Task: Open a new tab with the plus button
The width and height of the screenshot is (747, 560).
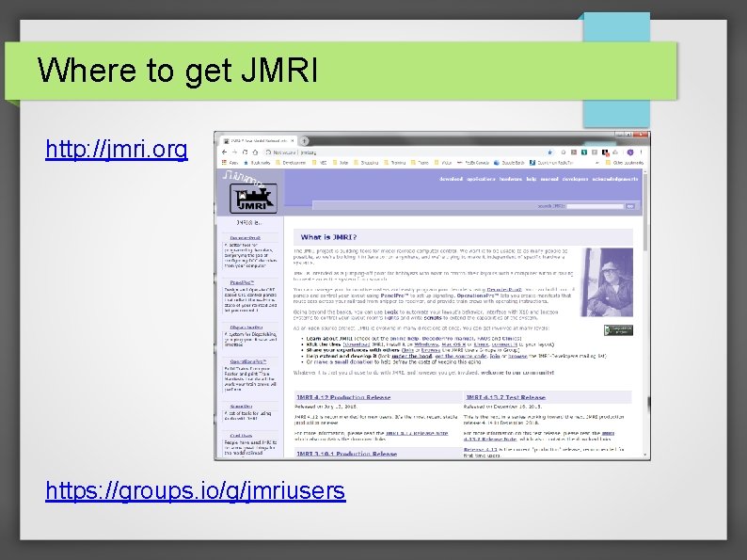Action: click(305, 140)
